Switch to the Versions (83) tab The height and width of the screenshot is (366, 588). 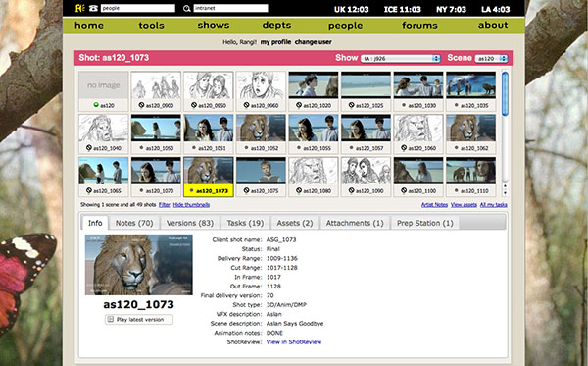pos(190,223)
